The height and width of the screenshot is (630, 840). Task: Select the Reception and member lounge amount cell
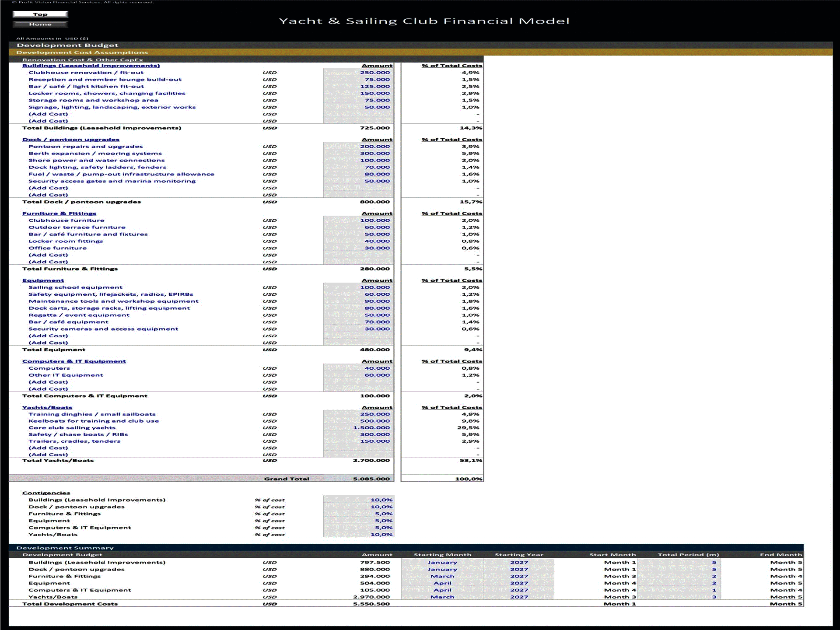pos(358,80)
